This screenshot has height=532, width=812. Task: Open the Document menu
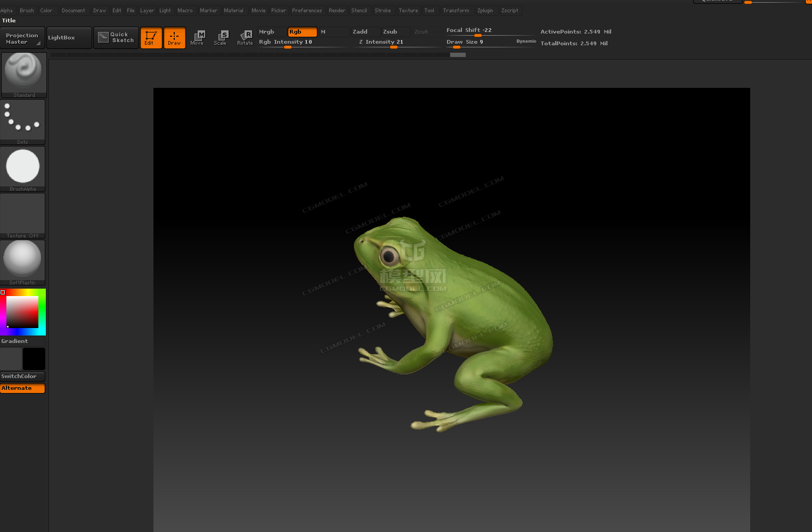[74, 11]
